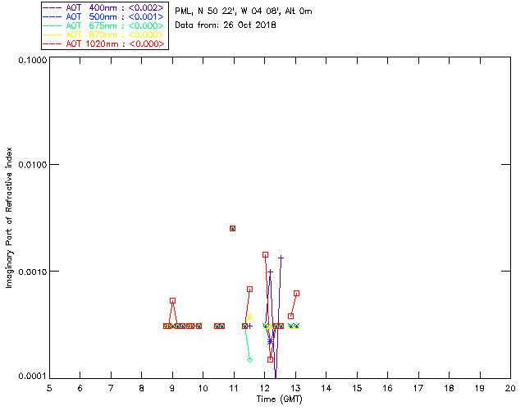Click the x-axis tick label 13

click(x=295, y=388)
